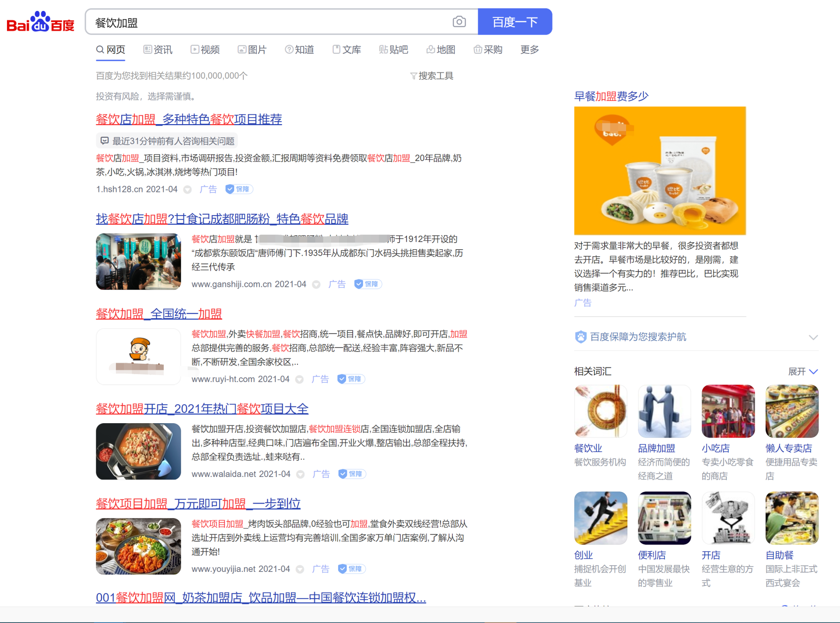Click the 餐饮业 text link
Image resolution: width=840 pixels, height=623 pixels.
tap(588, 449)
